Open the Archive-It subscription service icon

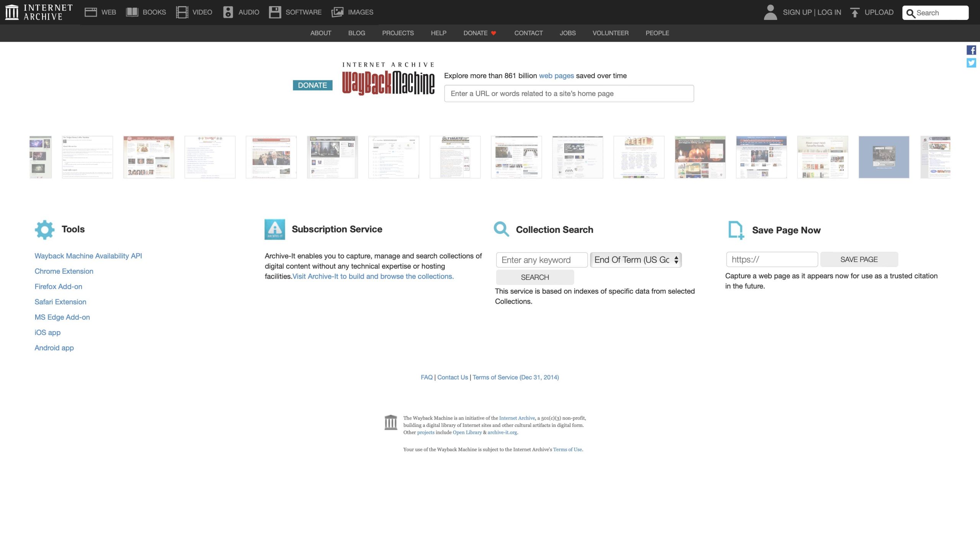[x=274, y=229]
